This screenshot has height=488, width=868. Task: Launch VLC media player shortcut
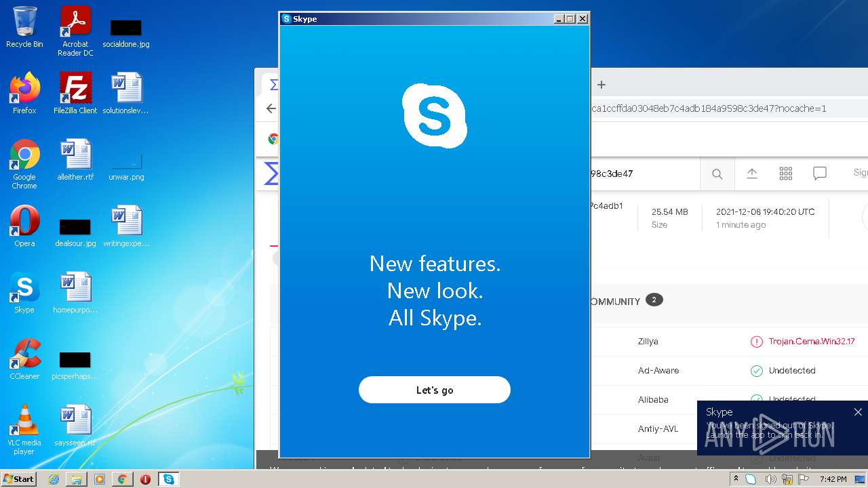[24, 430]
